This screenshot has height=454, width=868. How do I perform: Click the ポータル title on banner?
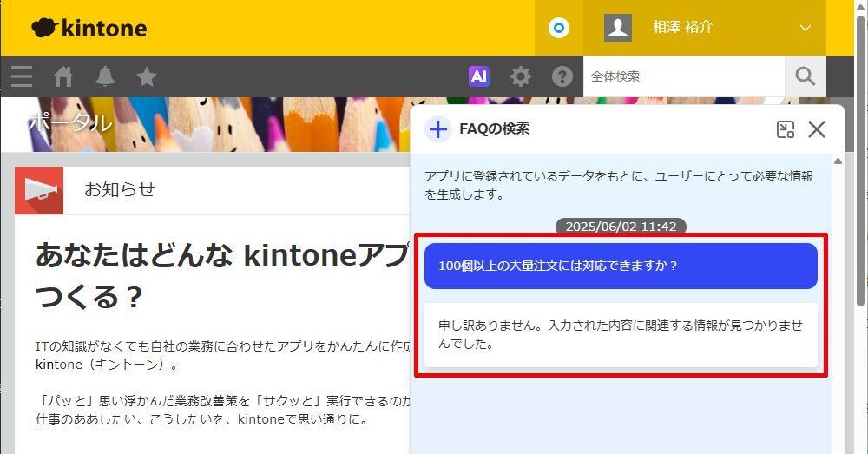pyautogui.click(x=69, y=122)
